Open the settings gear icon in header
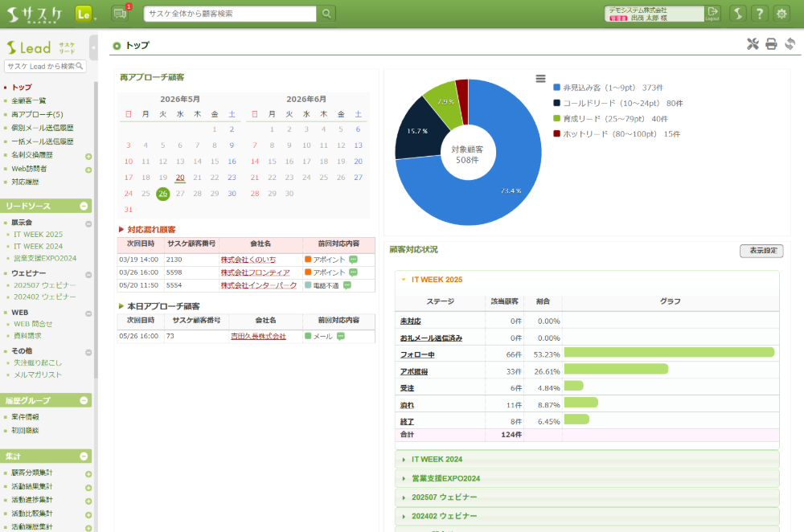Viewport: 804px width, 532px height. click(781, 14)
